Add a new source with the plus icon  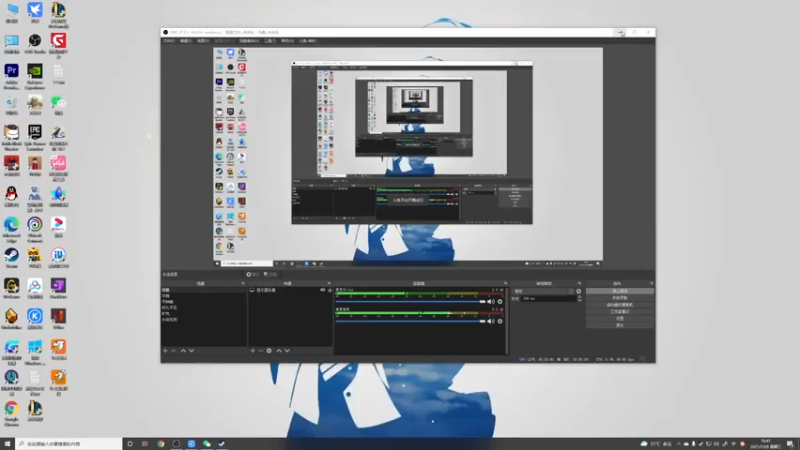[x=253, y=351]
